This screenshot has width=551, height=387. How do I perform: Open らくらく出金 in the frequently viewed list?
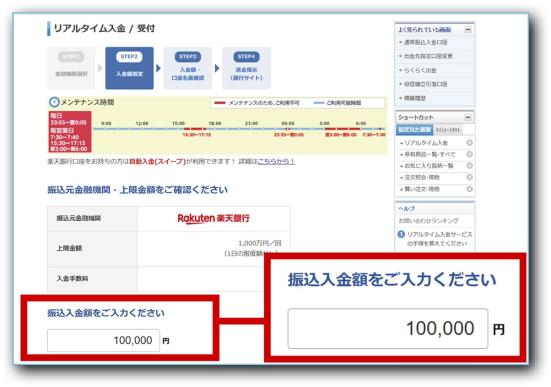pos(420,70)
